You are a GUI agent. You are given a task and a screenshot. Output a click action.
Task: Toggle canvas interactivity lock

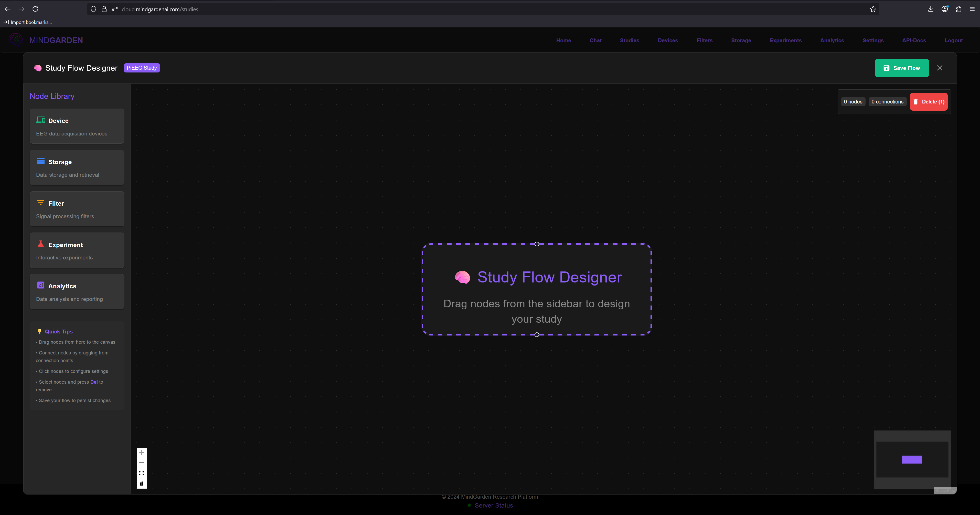pos(142,484)
